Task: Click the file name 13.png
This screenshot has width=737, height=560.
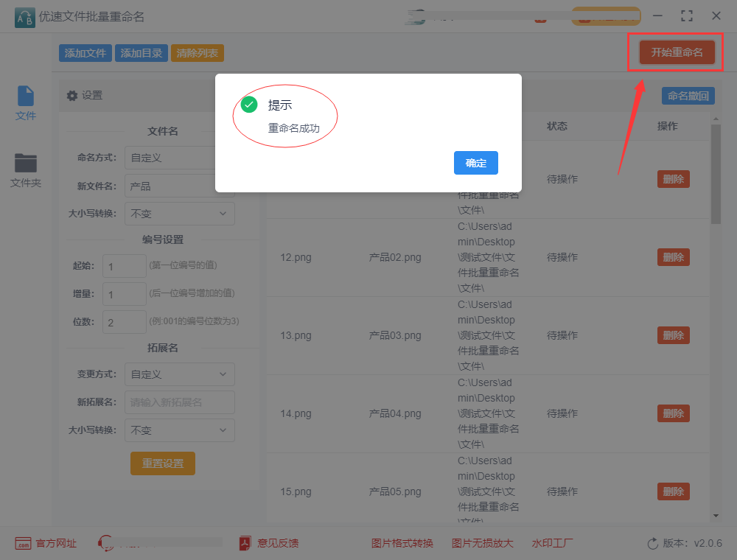Action: click(296, 335)
